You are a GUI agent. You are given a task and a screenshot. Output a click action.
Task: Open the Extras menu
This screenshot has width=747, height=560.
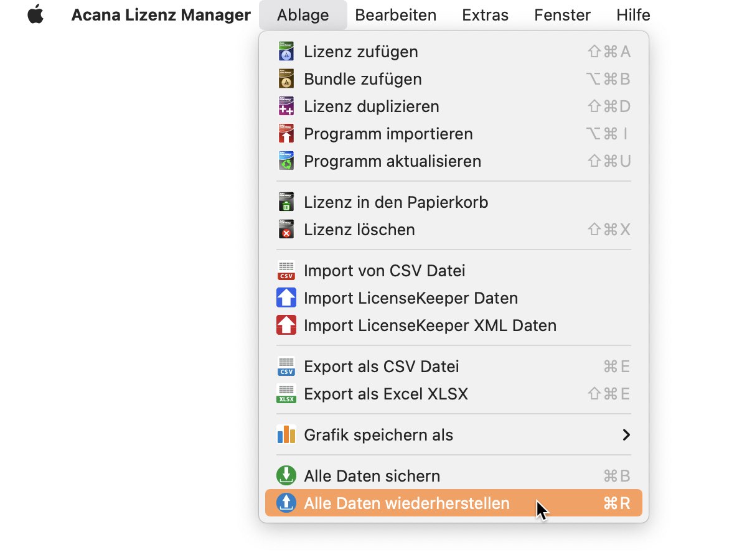pyautogui.click(x=485, y=15)
